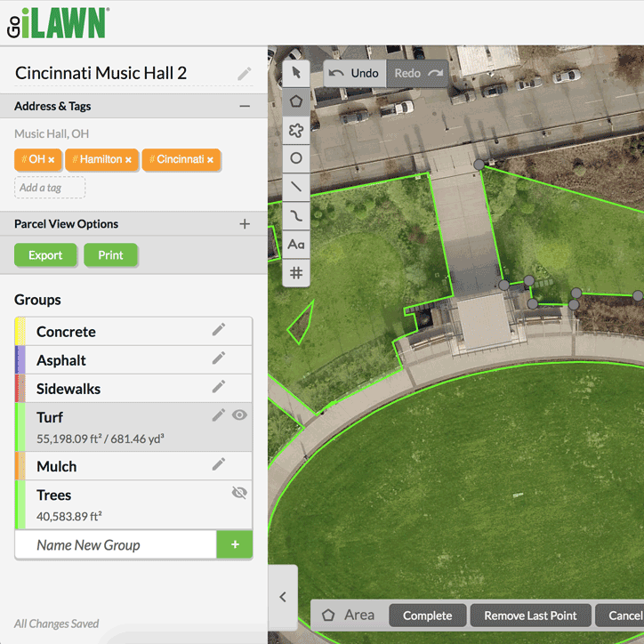Expand the Parcel View Options section
644x644 pixels.
245,224
